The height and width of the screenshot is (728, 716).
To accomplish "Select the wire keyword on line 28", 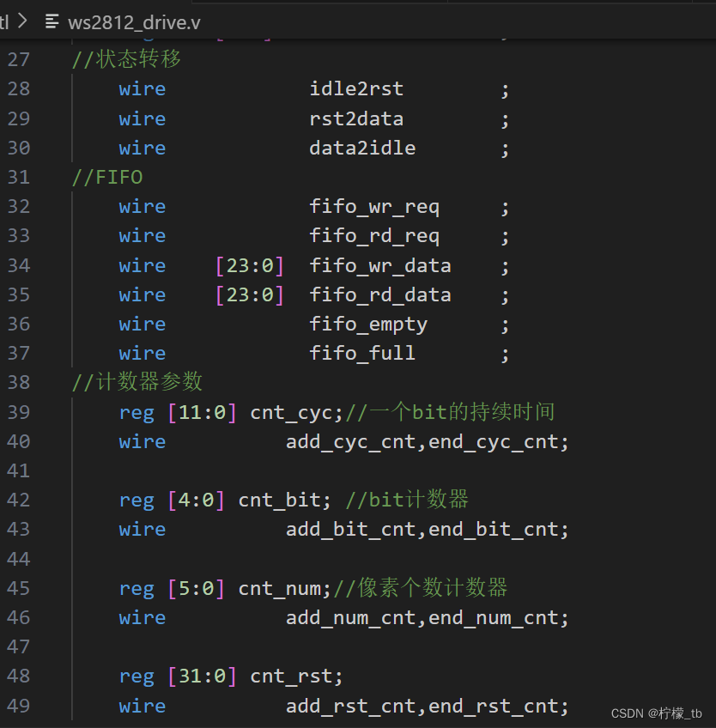I will 143,88.
